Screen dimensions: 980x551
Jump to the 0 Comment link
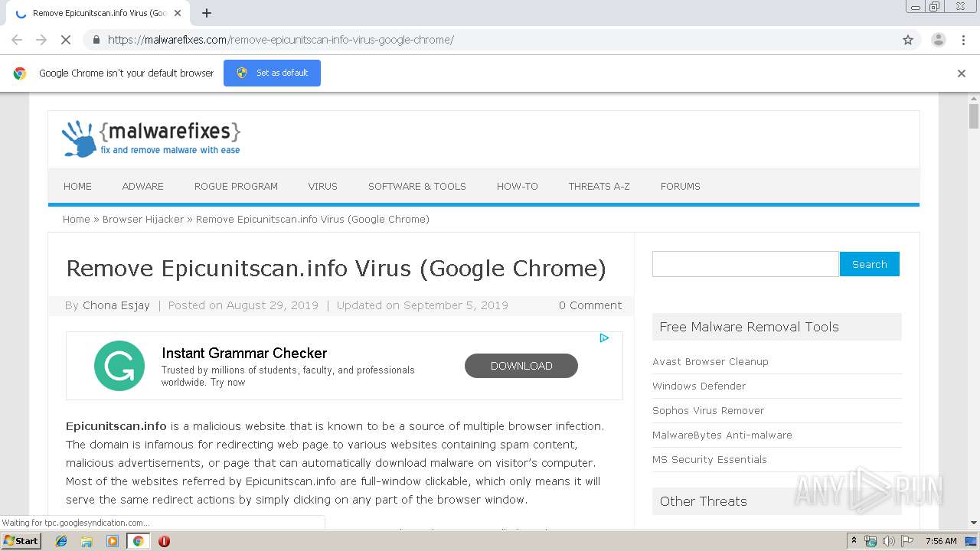click(590, 305)
